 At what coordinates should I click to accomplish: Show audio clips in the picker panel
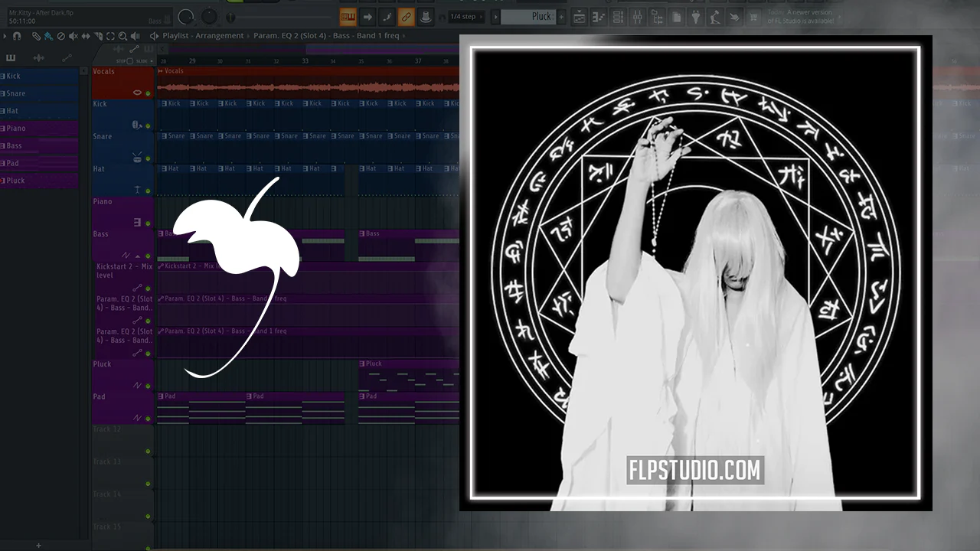pos(38,58)
